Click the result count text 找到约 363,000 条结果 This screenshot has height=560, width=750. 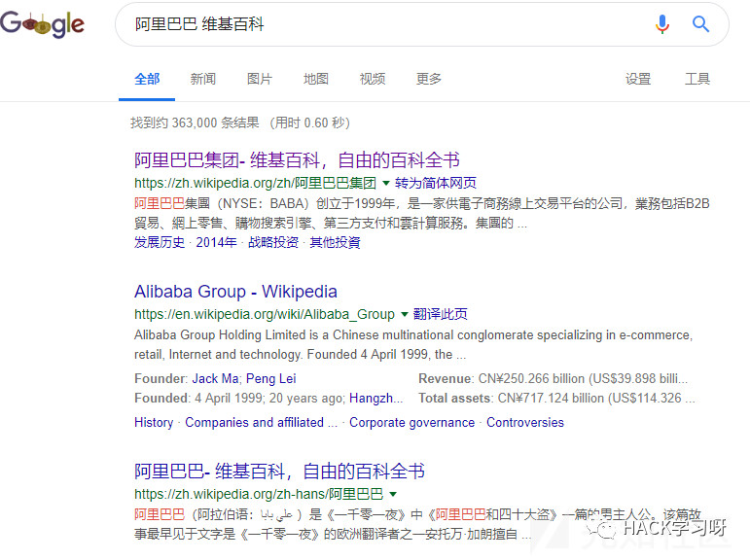[x=196, y=122]
